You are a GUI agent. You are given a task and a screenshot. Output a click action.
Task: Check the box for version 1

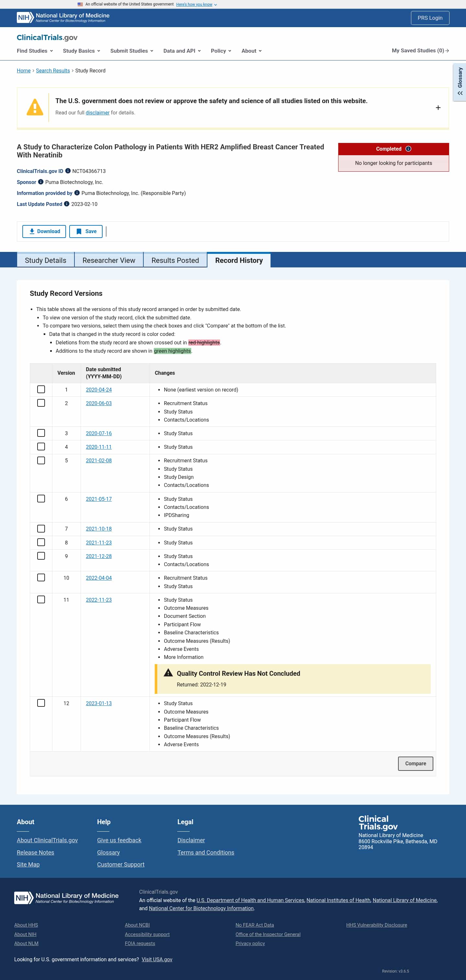click(x=41, y=389)
